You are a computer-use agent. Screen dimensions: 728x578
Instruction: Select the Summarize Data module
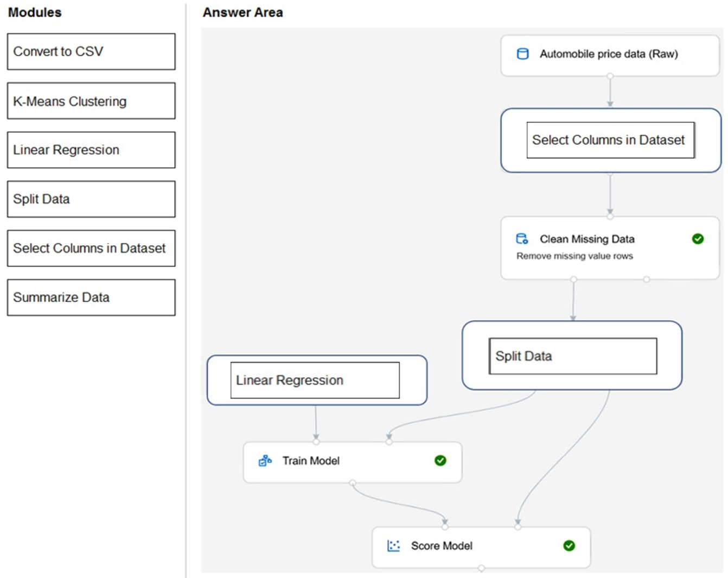pos(91,297)
